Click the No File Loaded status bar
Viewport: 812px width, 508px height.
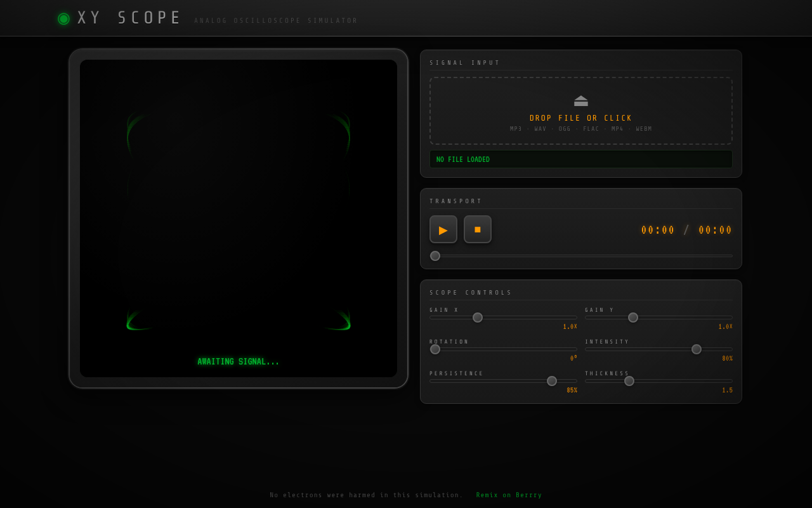click(x=581, y=159)
